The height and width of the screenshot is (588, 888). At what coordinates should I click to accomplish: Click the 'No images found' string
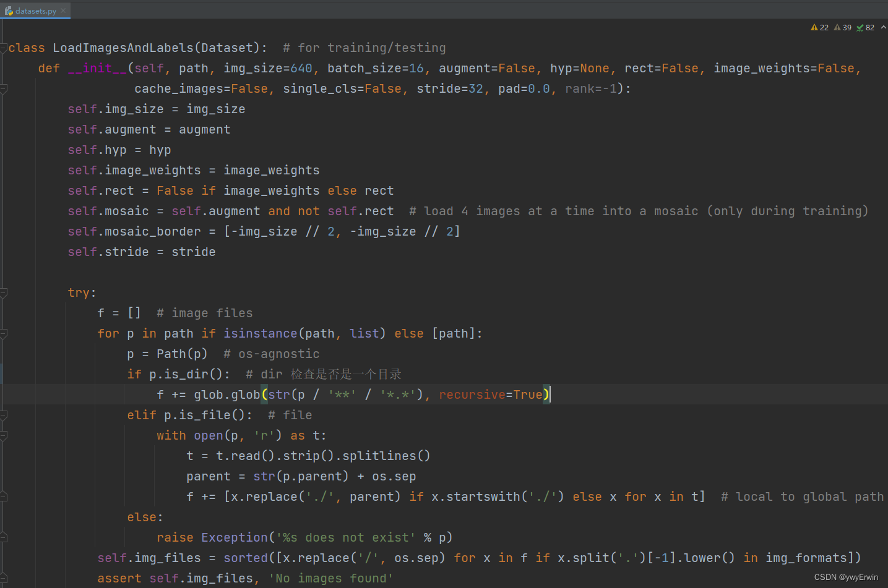point(331,579)
